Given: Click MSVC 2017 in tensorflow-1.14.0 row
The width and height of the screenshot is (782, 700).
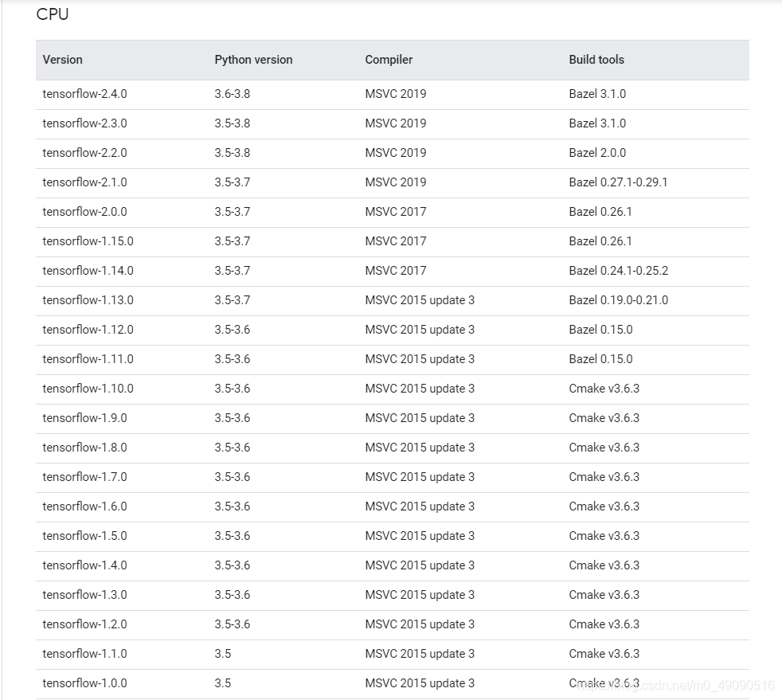Looking at the screenshot, I should click(x=396, y=270).
